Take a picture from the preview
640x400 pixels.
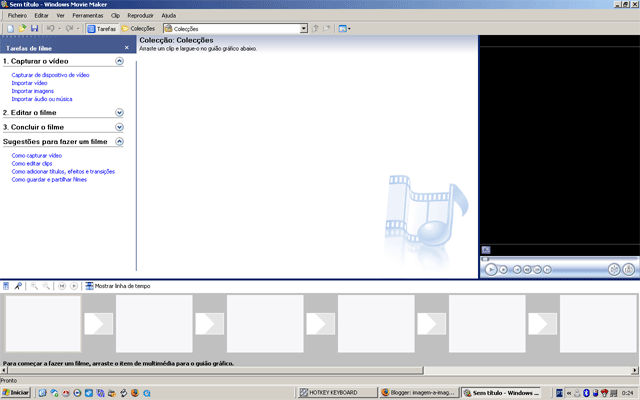tap(629, 269)
